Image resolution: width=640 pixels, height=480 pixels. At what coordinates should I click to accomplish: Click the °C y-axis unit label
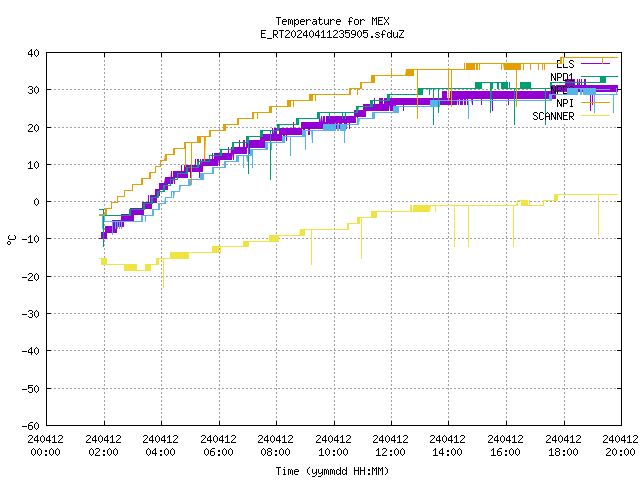pyautogui.click(x=11, y=240)
